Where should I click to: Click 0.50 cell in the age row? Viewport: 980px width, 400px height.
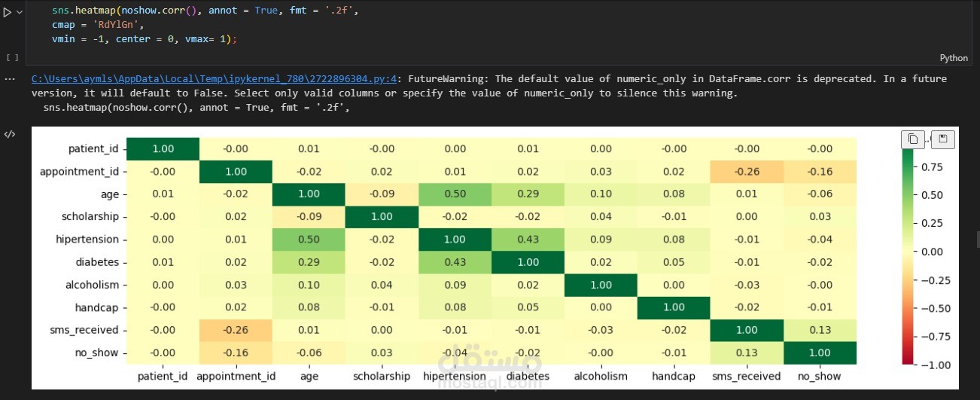click(455, 194)
